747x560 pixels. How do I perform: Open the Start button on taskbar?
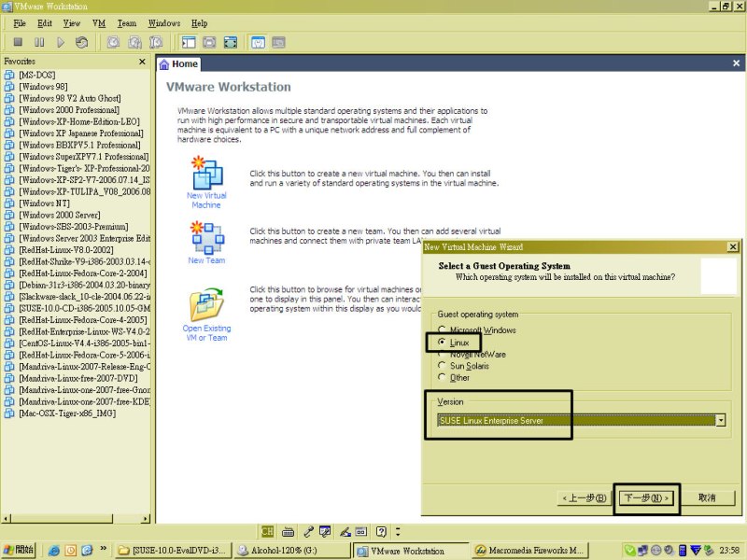(19, 550)
